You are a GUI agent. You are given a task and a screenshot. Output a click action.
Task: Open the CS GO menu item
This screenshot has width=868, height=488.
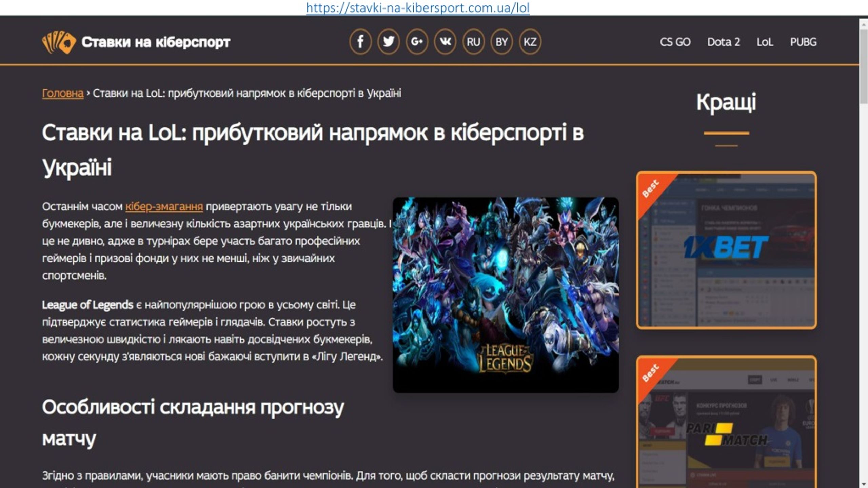675,42
